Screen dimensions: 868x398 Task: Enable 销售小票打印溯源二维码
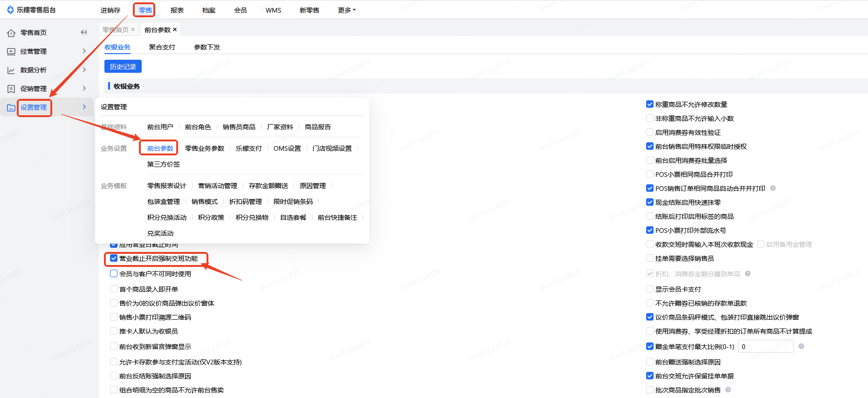tap(114, 317)
